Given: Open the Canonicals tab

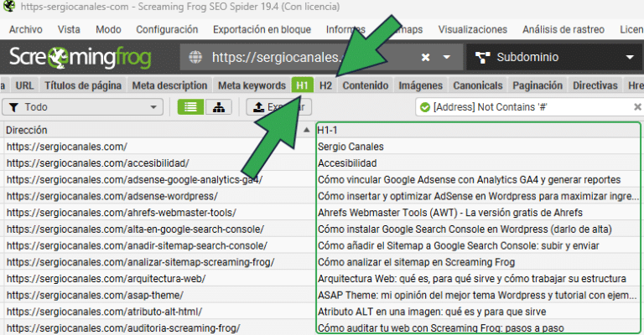Looking at the screenshot, I should (477, 85).
